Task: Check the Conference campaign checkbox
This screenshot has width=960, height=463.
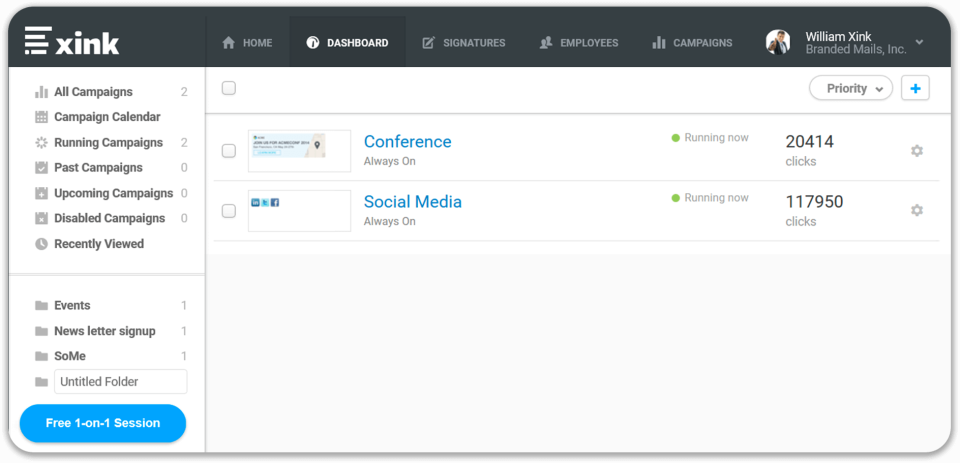Action: click(229, 151)
